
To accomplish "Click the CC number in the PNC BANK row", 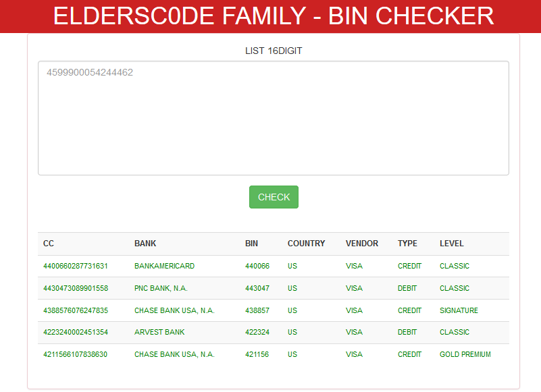I will 76,288.
